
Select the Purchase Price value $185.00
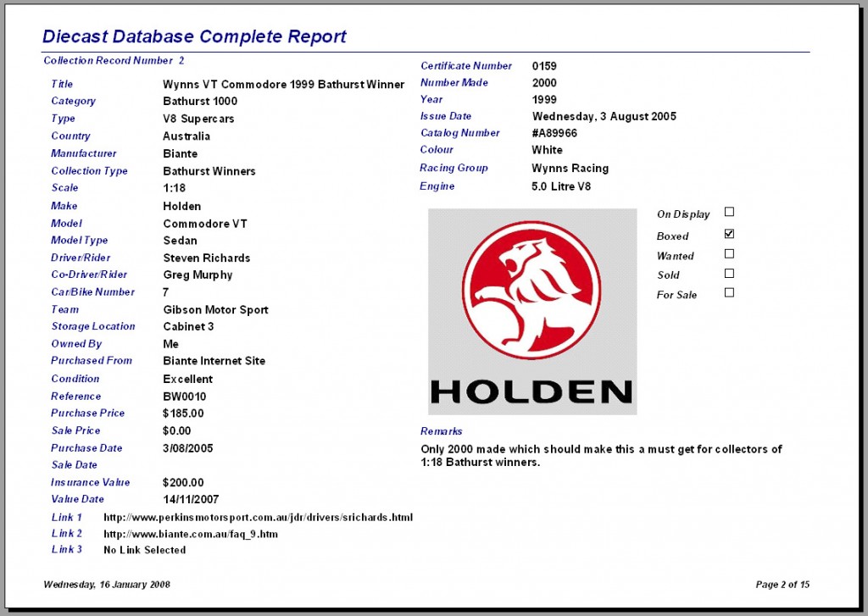(183, 413)
